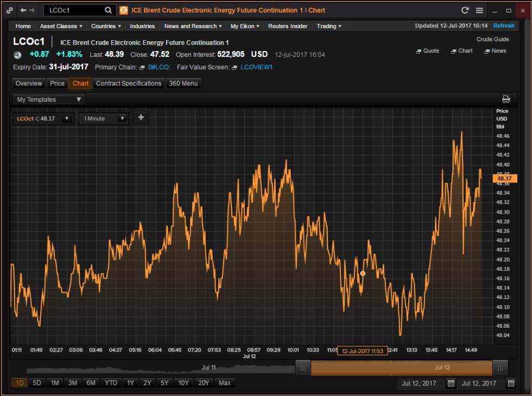Select the 1Y time range
This screenshot has width=532, height=396.
coord(130,383)
